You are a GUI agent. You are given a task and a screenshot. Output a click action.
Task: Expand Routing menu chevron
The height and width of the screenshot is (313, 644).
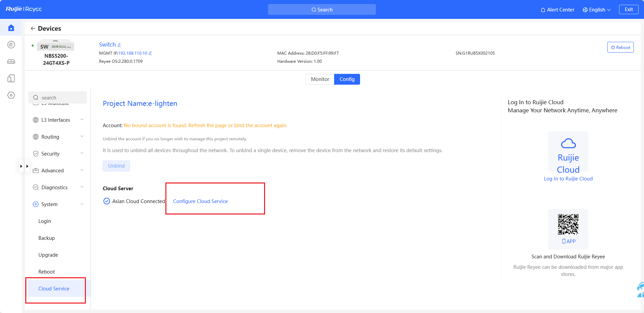82,137
